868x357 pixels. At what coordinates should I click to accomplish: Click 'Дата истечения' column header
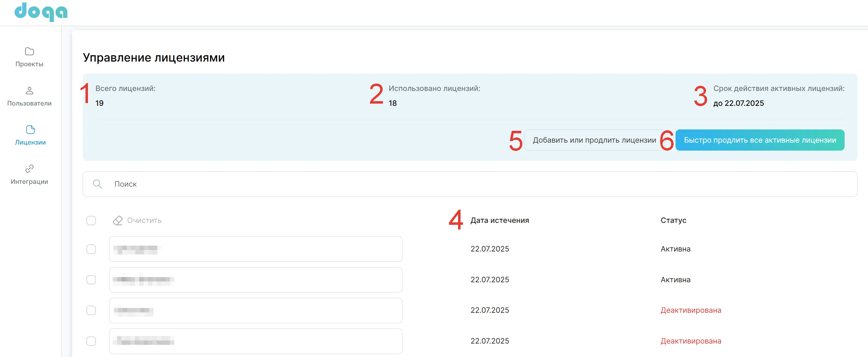click(x=499, y=220)
